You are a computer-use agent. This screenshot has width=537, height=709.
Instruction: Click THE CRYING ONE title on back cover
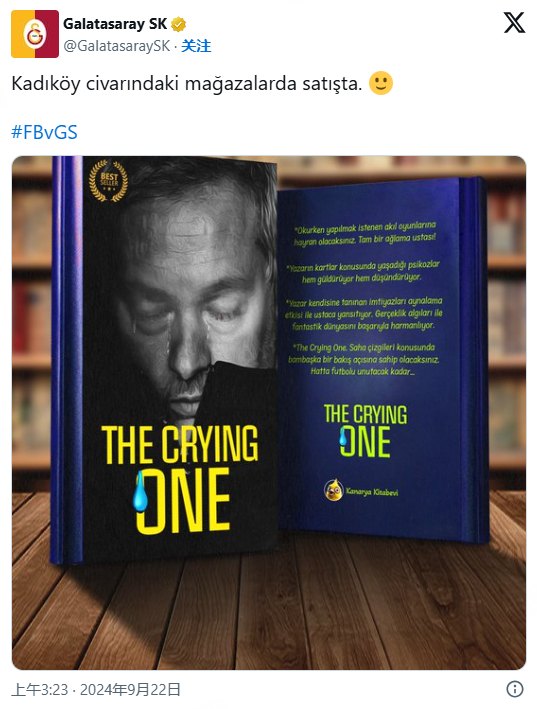365,430
